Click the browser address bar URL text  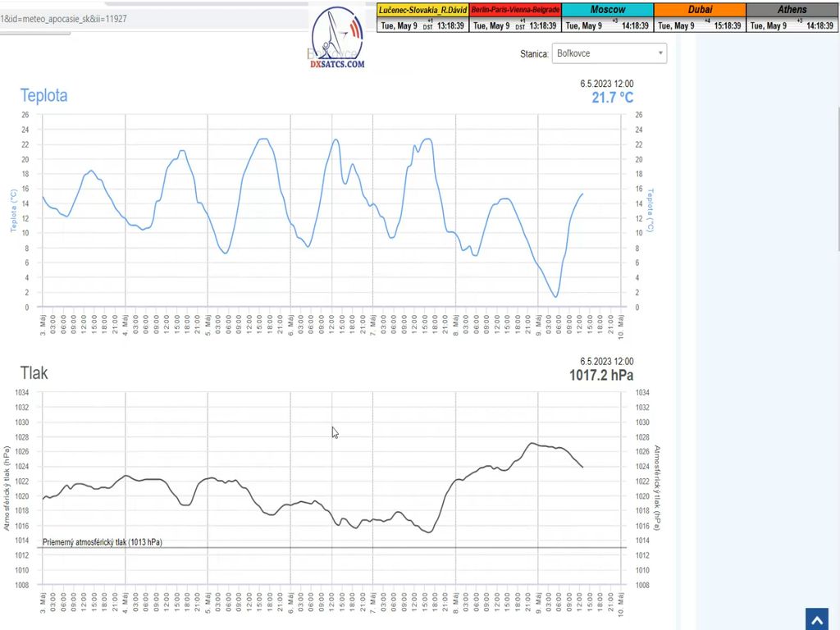pyautogui.click(x=64, y=18)
